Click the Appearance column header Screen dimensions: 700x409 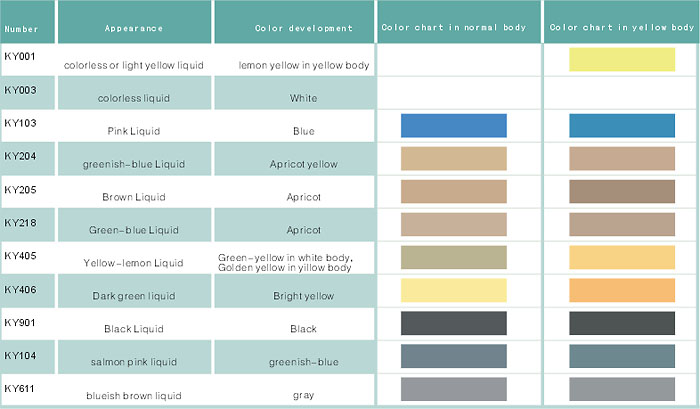coord(134,22)
